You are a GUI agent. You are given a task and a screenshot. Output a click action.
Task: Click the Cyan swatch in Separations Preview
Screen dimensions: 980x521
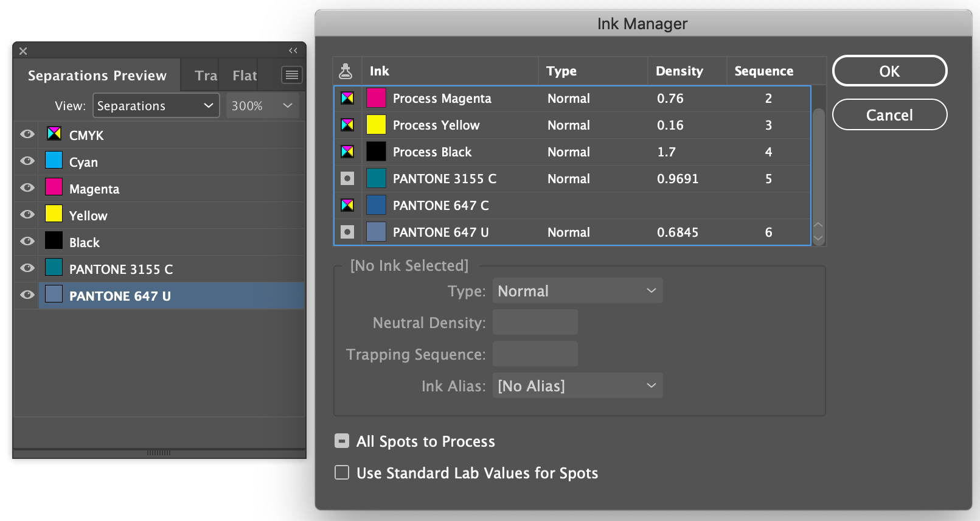tap(54, 160)
